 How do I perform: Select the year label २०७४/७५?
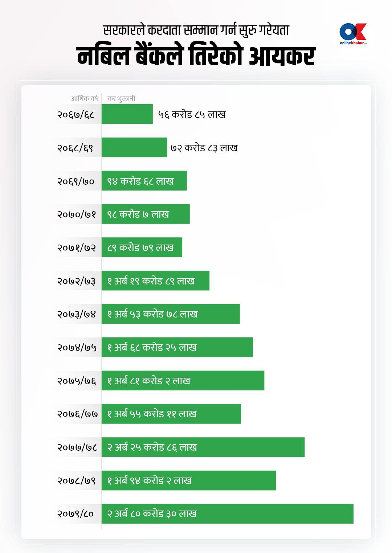pyautogui.click(x=77, y=347)
